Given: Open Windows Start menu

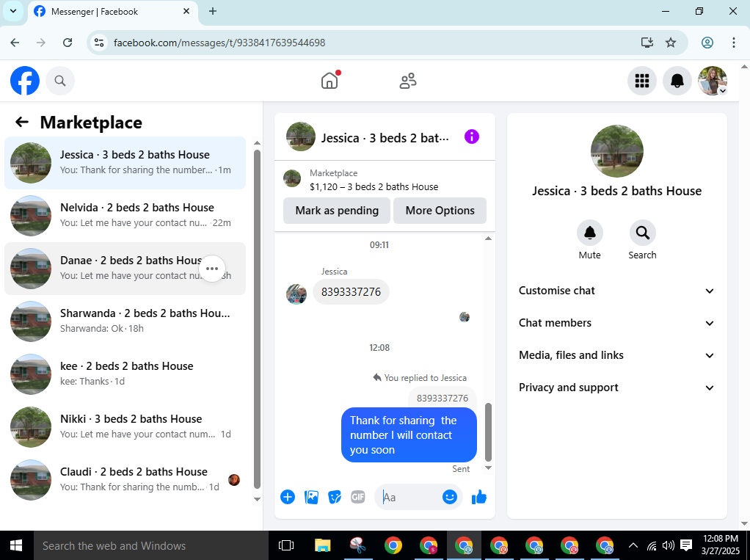Looking at the screenshot, I should [16, 545].
